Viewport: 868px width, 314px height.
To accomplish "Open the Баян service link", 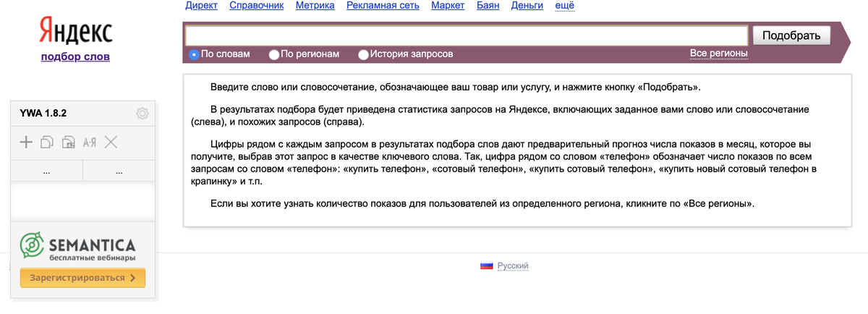I will pos(488,6).
